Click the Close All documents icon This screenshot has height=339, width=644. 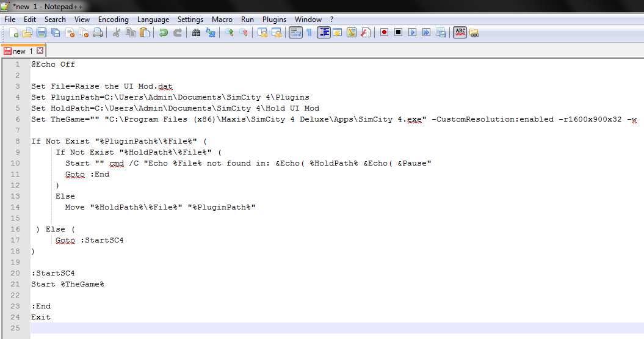(x=84, y=32)
